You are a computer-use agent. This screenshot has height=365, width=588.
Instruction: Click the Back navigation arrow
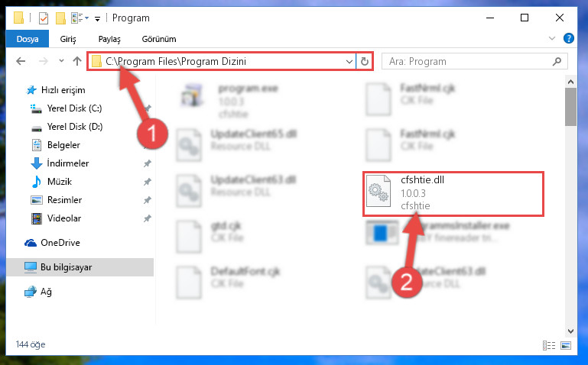tap(21, 61)
